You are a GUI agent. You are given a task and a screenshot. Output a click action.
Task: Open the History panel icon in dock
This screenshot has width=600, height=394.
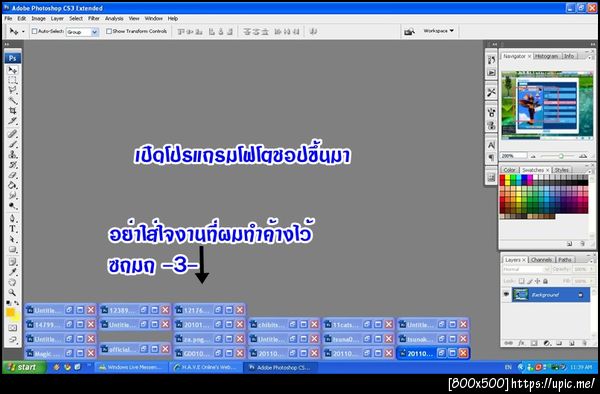(491, 60)
